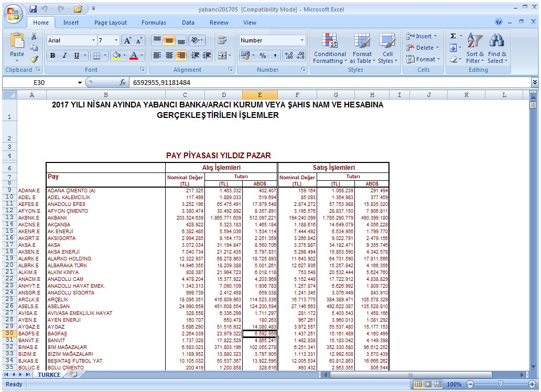Save the workbook with the floppy icon

point(33,9)
